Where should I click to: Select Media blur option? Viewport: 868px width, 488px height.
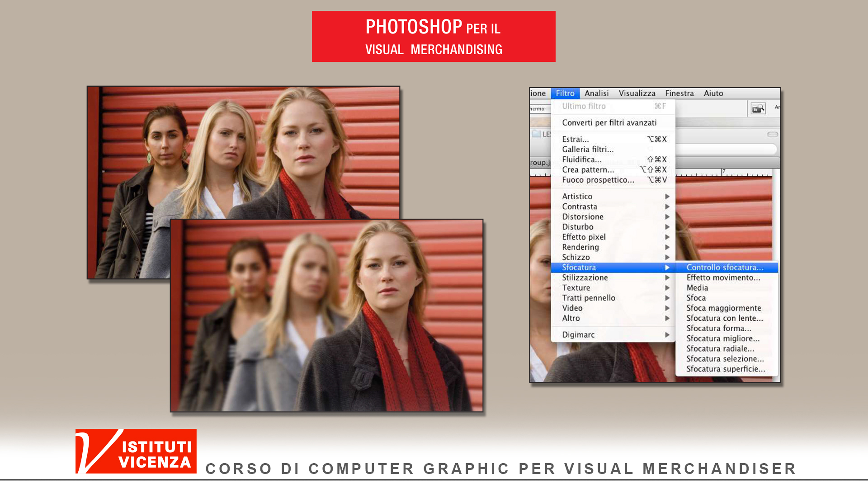(726, 288)
